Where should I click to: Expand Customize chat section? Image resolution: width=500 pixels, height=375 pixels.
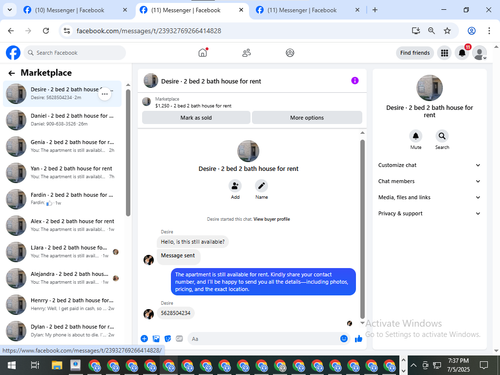[x=429, y=165]
